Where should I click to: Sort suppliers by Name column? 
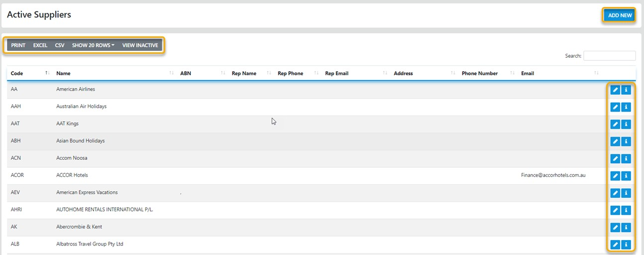click(x=63, y=73)
